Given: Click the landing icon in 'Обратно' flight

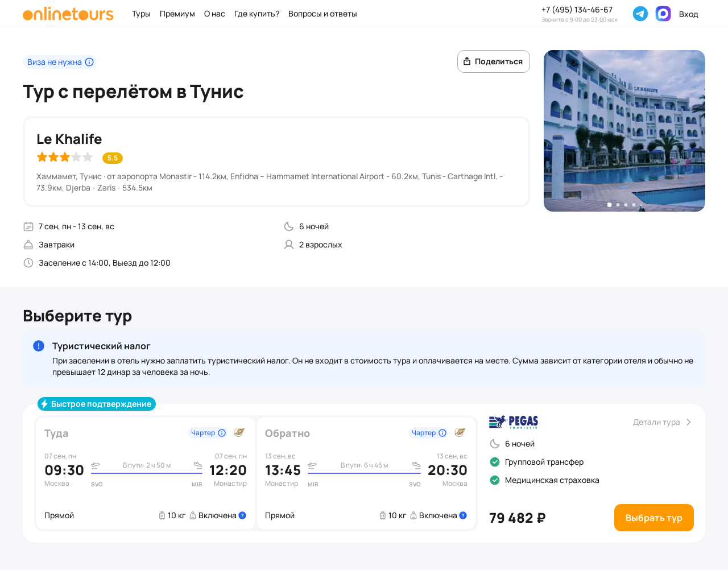Looking at the screenshot, I should (x=416, y=465).
